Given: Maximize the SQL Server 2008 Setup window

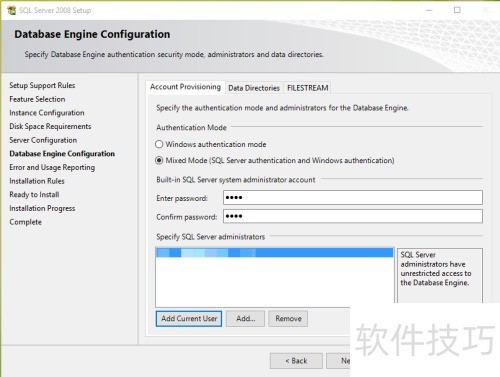Looking at the screenshot, I should coord(457,10).
